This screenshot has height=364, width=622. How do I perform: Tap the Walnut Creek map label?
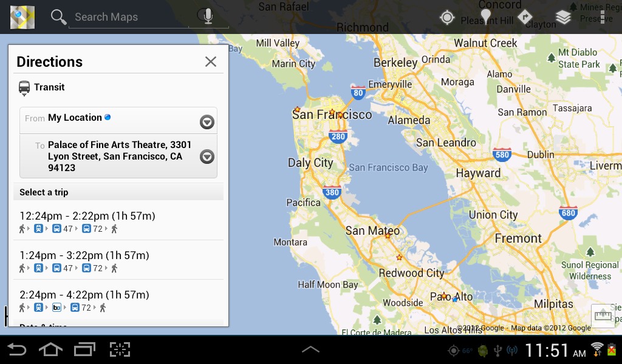click(485, 43)
